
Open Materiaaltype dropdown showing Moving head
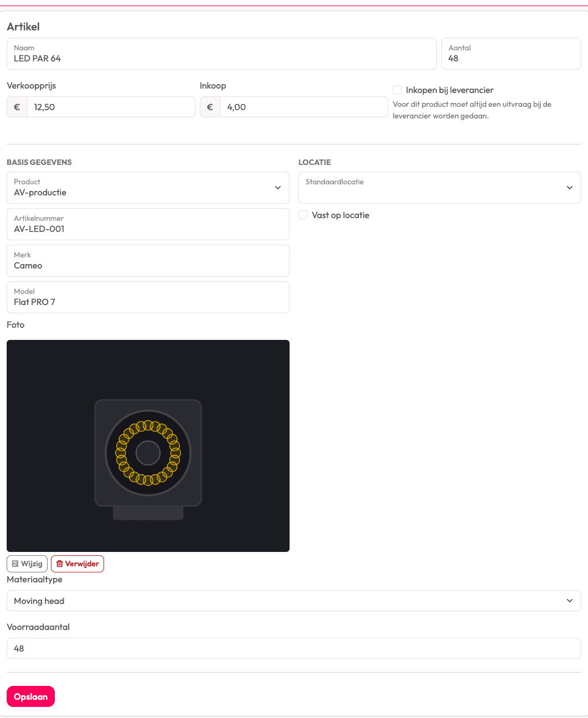294,601
